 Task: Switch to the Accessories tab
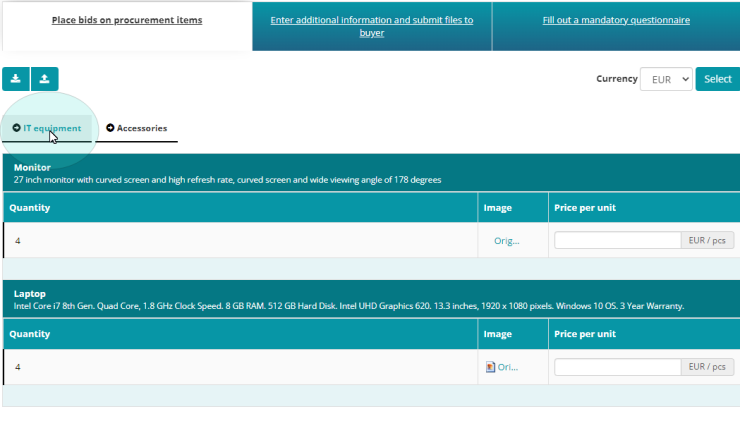[141, 128]
